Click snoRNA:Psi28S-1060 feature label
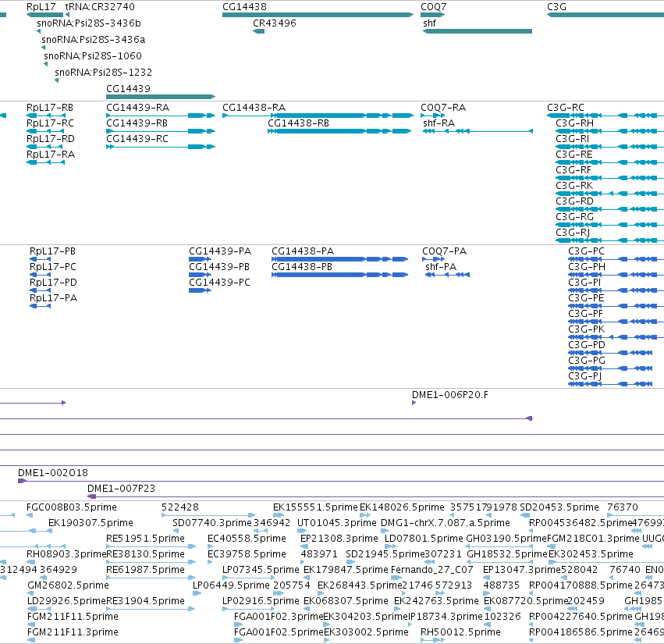This screenshot has width=664, height=644. pyautogui.click(x=93, y=56)
